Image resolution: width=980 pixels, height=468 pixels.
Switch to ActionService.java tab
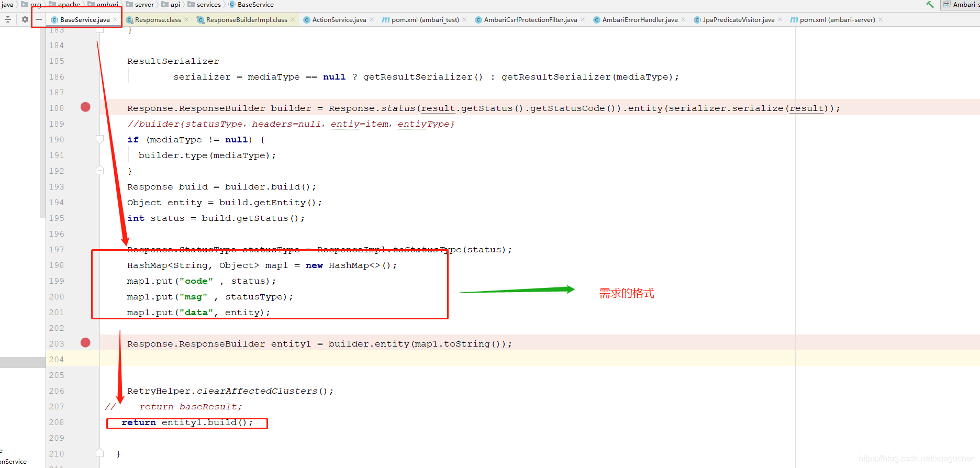339,20
